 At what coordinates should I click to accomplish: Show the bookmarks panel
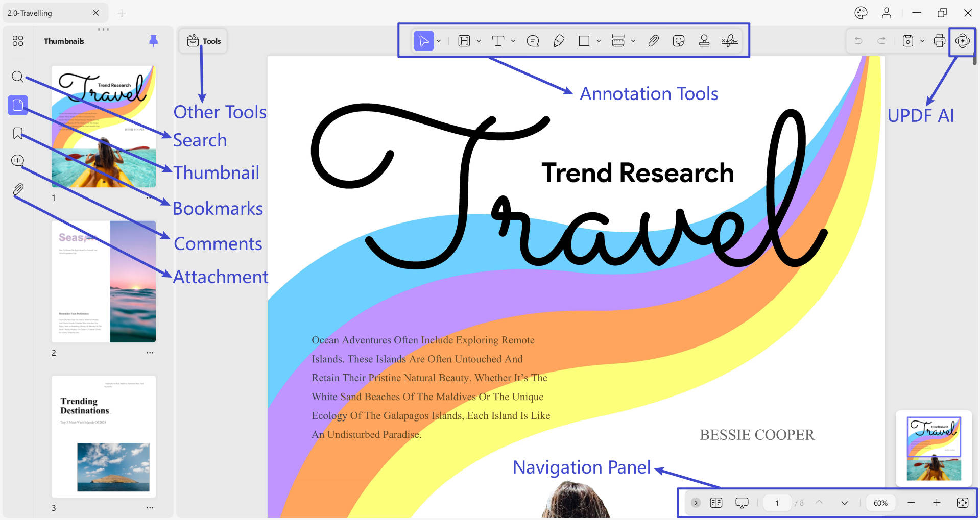[18, 134]
